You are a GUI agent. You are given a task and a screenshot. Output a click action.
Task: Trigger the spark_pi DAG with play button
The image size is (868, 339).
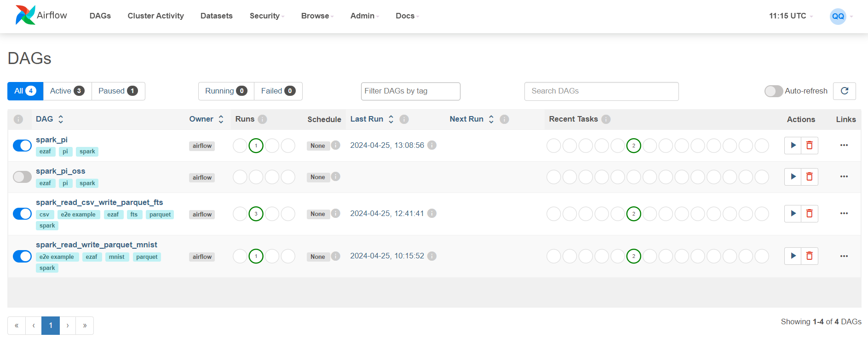click(793, 146)
